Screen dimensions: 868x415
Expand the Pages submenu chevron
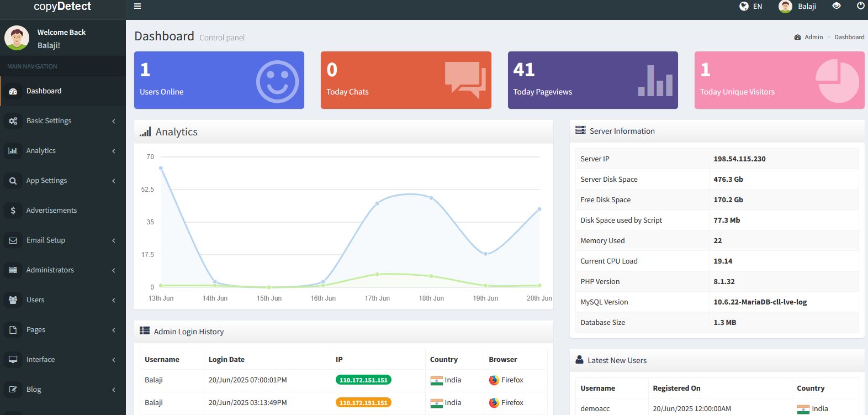coord(114,330)
